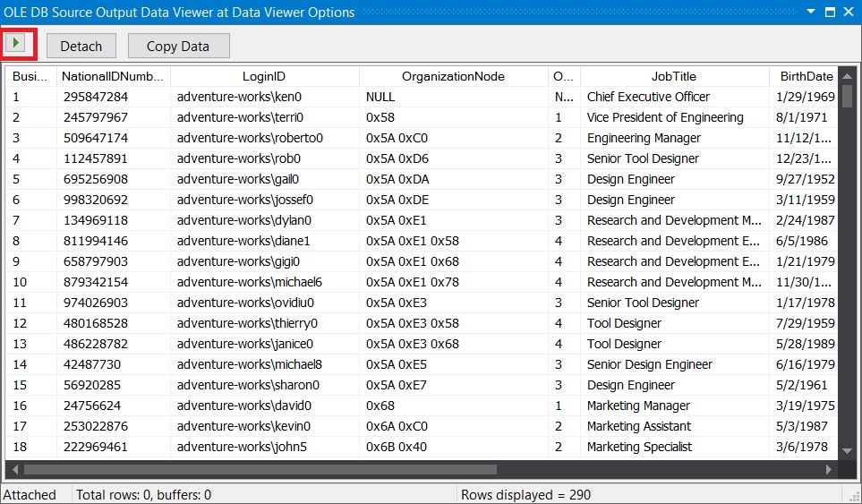This screenshot has width=862, height=504.
Task: Open the window position dropdown arrow in title bar
Action: [811, 12]
